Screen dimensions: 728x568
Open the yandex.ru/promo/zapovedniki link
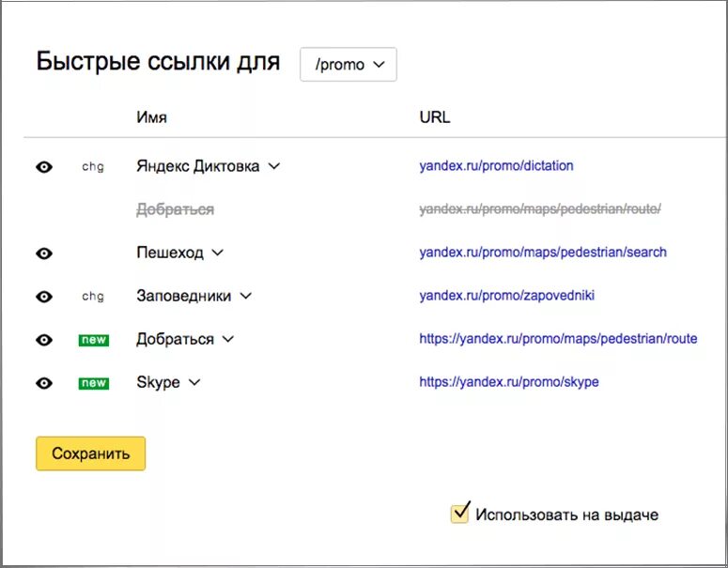tap(507, 296)
